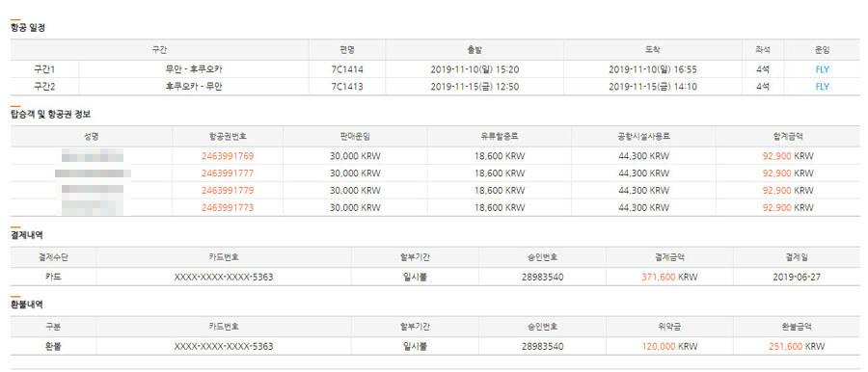The width and height of the screenshot is (868, 372).
Task: Click the payment date 2019-06-27
Action: (797, 277)
